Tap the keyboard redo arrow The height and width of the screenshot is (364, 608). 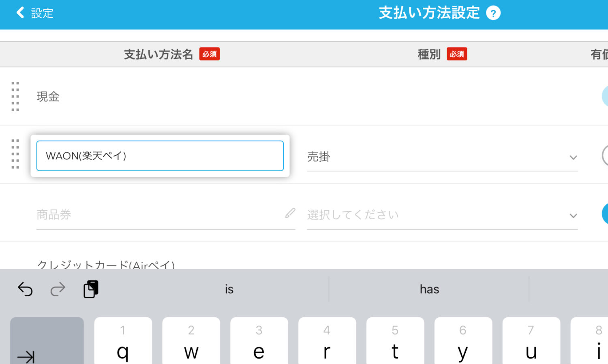point(58,289)
